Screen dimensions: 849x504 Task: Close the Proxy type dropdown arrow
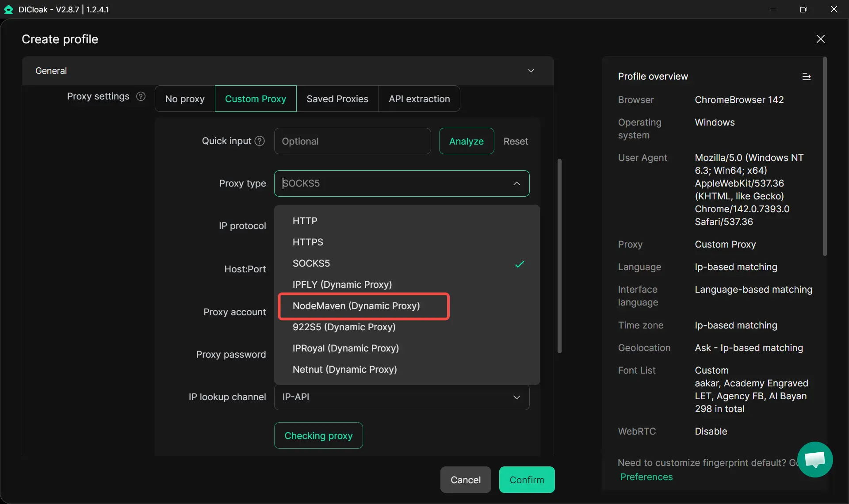516,183
